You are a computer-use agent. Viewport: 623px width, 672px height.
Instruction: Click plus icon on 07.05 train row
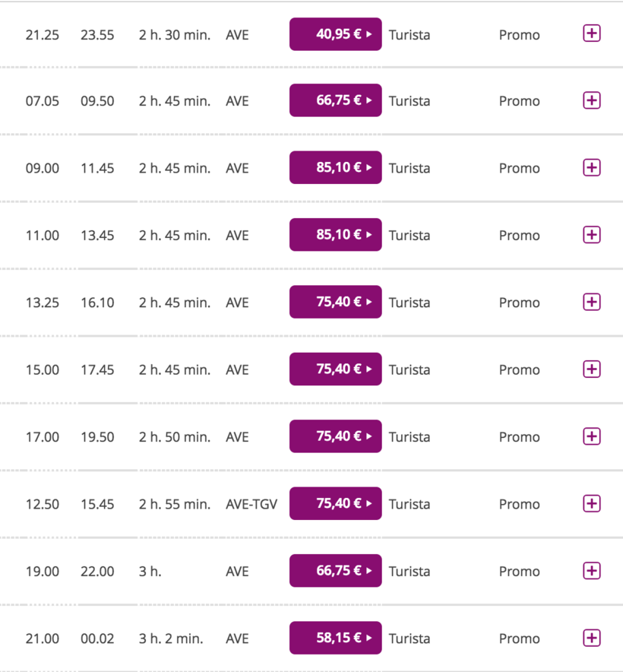pyautogui.click(x=591, y=100)
